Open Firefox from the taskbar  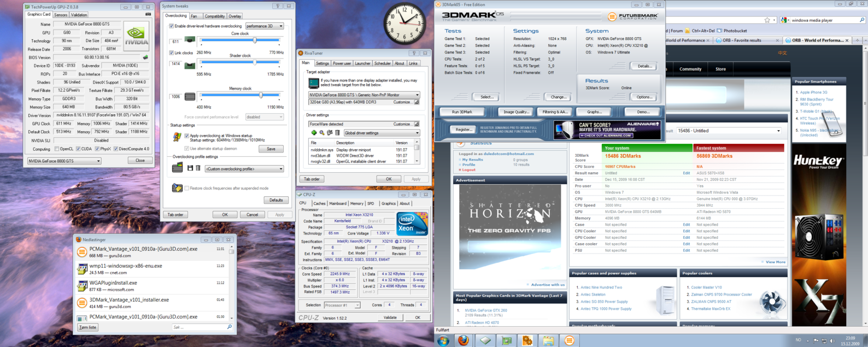[464, 340]
